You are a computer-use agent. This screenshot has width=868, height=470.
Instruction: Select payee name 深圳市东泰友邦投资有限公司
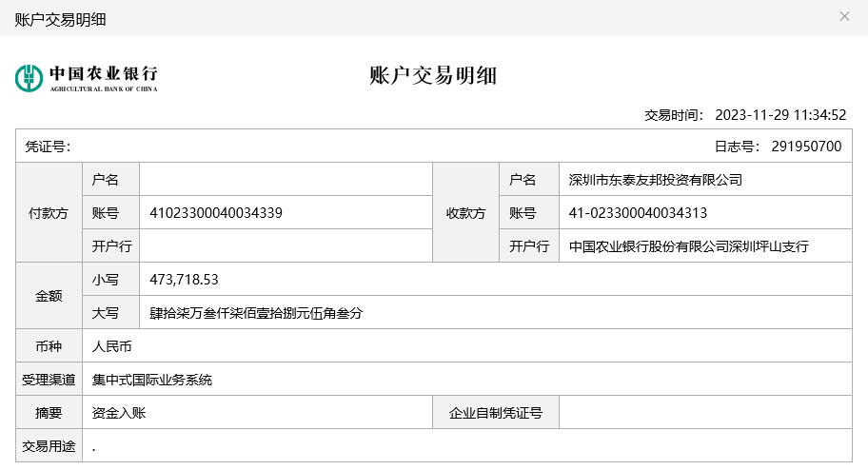tap(656, 180)
